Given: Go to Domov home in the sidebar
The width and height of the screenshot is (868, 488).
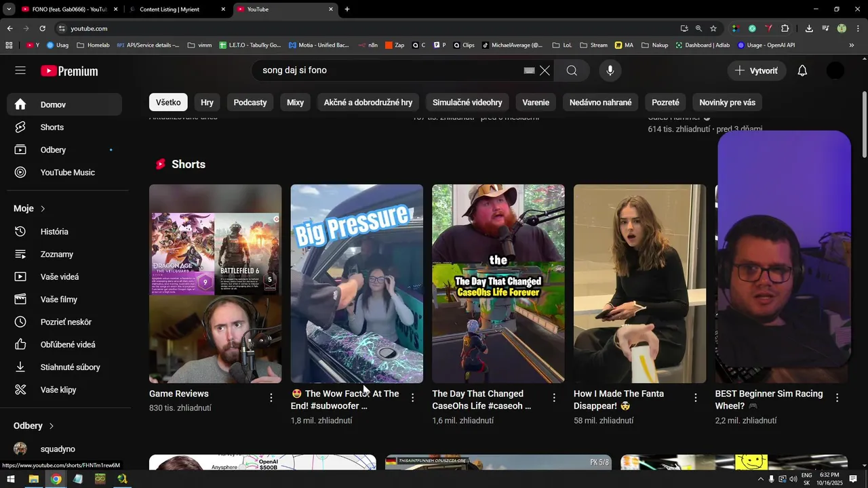Looking at the screenshot, I should click(x=64, y=104).
